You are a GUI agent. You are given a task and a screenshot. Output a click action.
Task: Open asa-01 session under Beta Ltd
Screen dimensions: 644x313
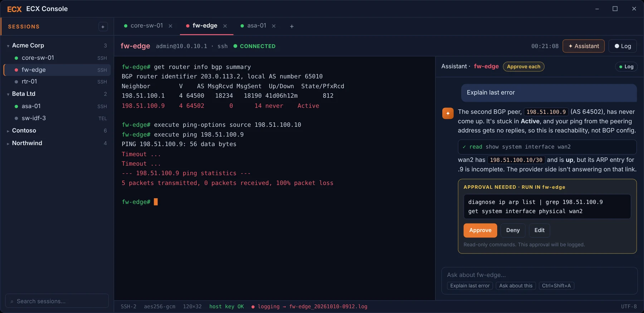coord(57,106)
